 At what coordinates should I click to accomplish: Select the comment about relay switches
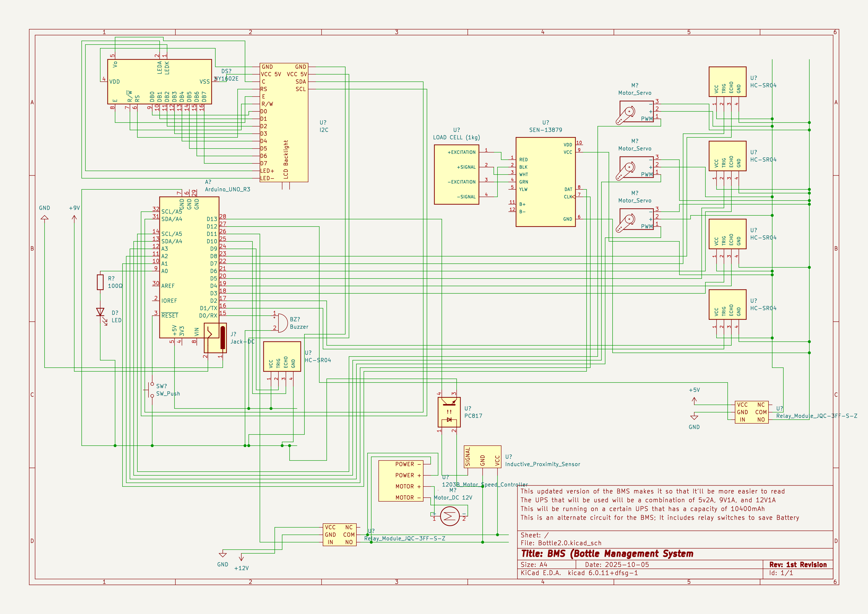point(660,518)
